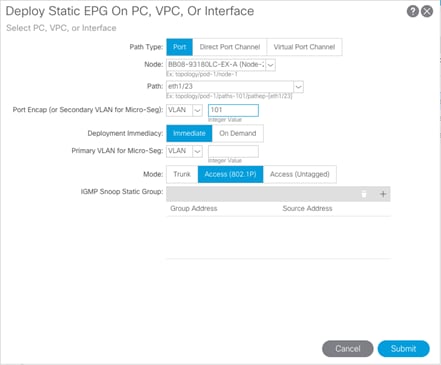The width and height of the screenshot is (441, 365).
Task: Close the Deploy Static EPG dialog
Action: (x=427, y=11)
